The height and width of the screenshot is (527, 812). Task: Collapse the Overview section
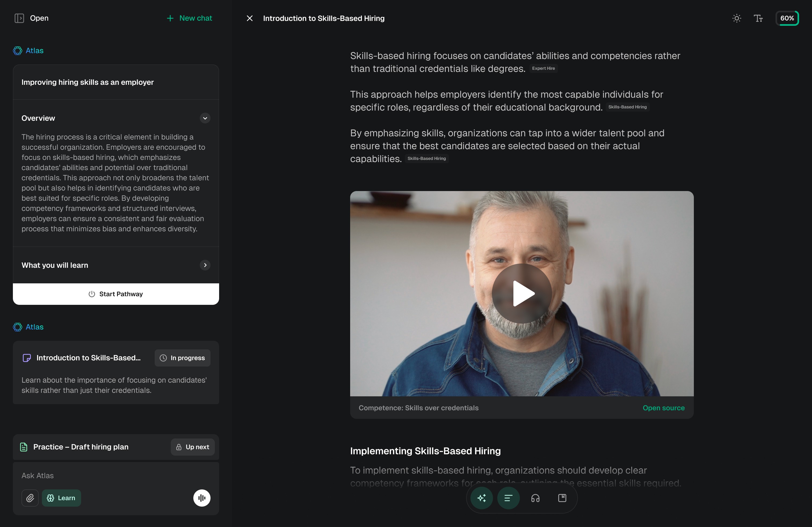coord(205,118)
